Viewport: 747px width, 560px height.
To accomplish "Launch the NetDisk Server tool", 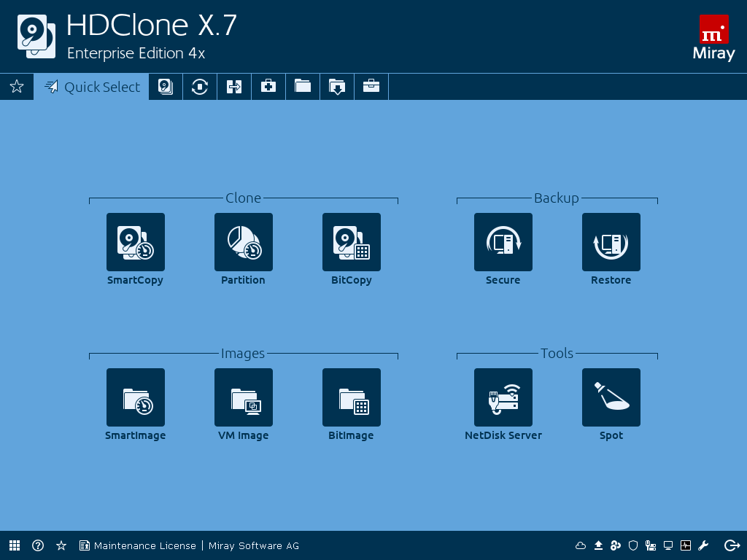I will pyautogui.click(x=503, y=397).
